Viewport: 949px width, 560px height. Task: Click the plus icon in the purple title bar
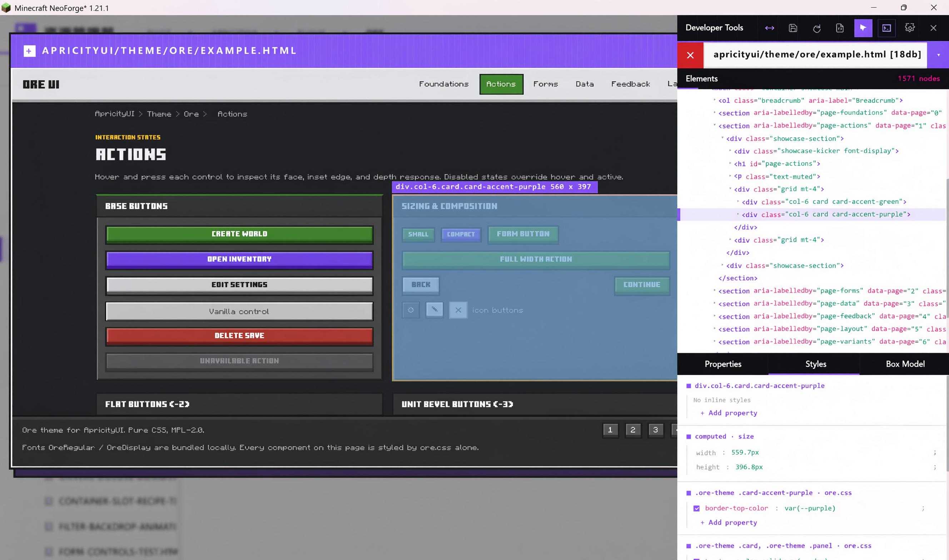coord(29,51)
